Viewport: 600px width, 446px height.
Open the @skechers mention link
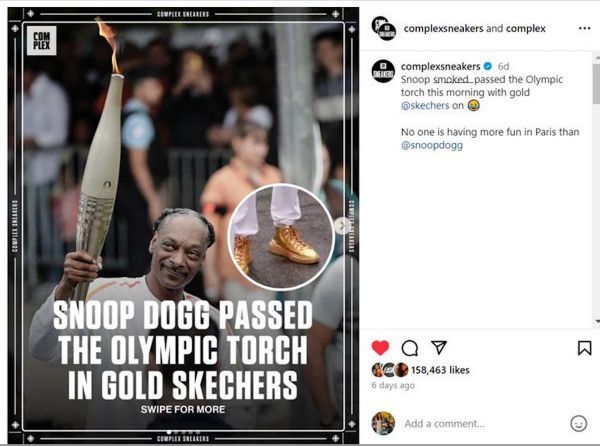pyautogui.click(x=425, y=106)
